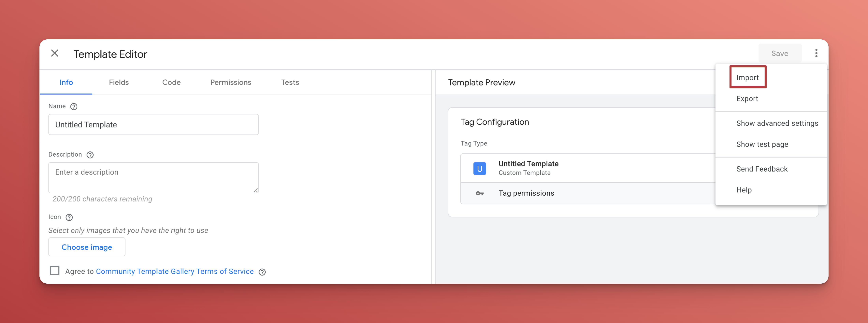Screen dimensions: 868x323
Task: Open the three-dot overflow menu
Action: click(816, 53)
